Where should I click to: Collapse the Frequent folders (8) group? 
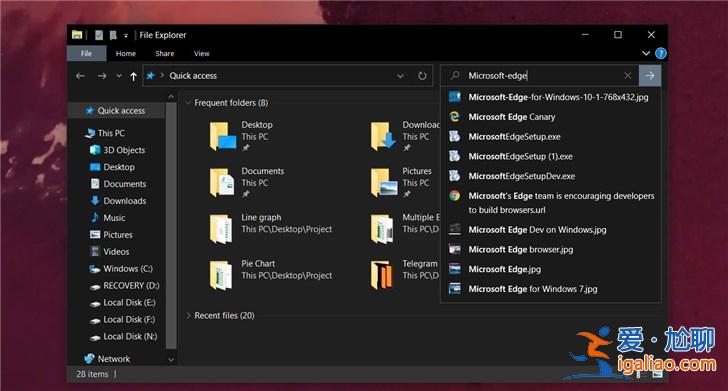(188, 103)
